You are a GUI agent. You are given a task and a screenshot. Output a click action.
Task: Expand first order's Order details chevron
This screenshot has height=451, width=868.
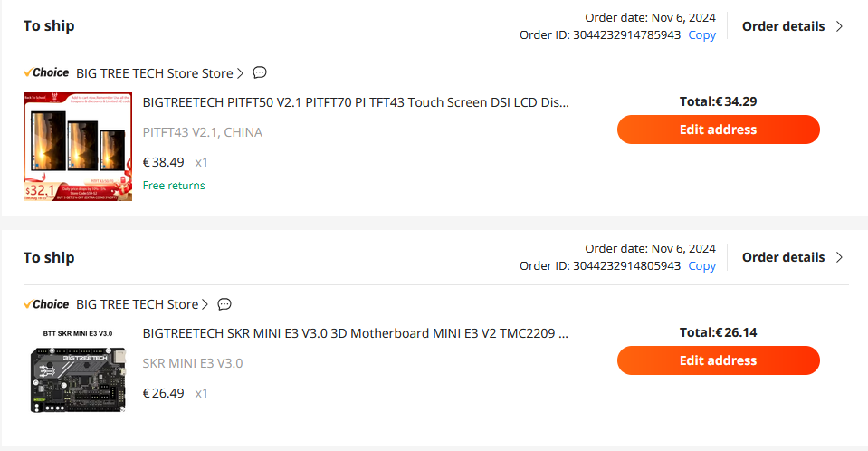click(839, 26)
